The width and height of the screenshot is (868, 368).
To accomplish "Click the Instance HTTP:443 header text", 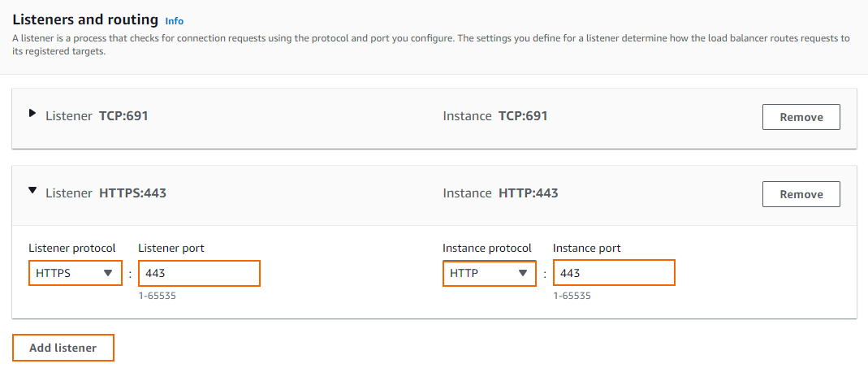I will (500, 193).
